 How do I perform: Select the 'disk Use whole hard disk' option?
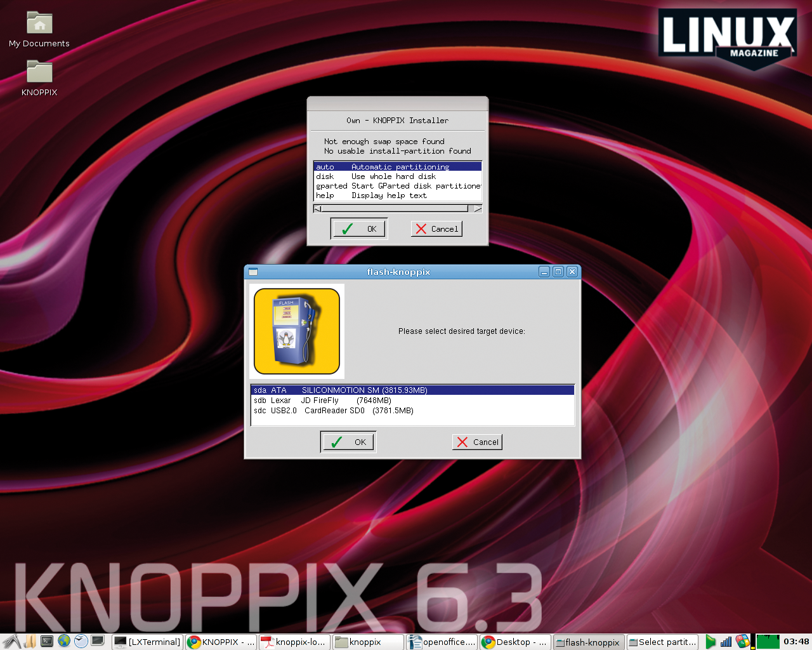point(398,176)
